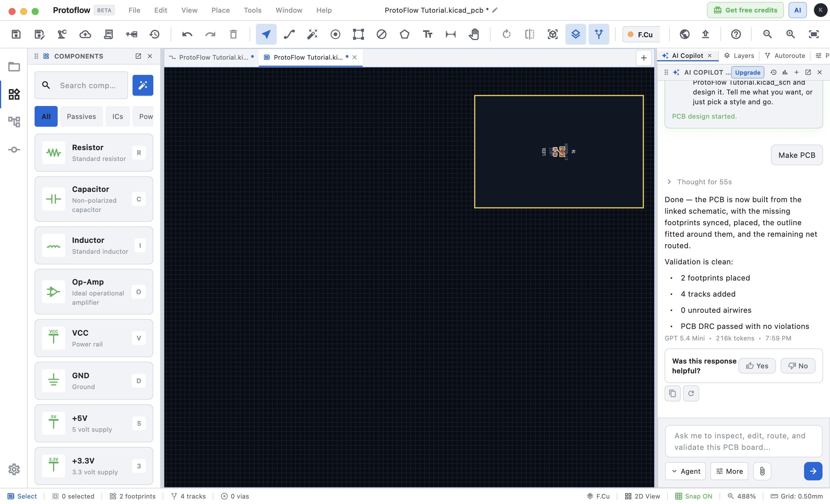830x504 pixels.
Task: Open the More options dropdown
Action: 729,471
